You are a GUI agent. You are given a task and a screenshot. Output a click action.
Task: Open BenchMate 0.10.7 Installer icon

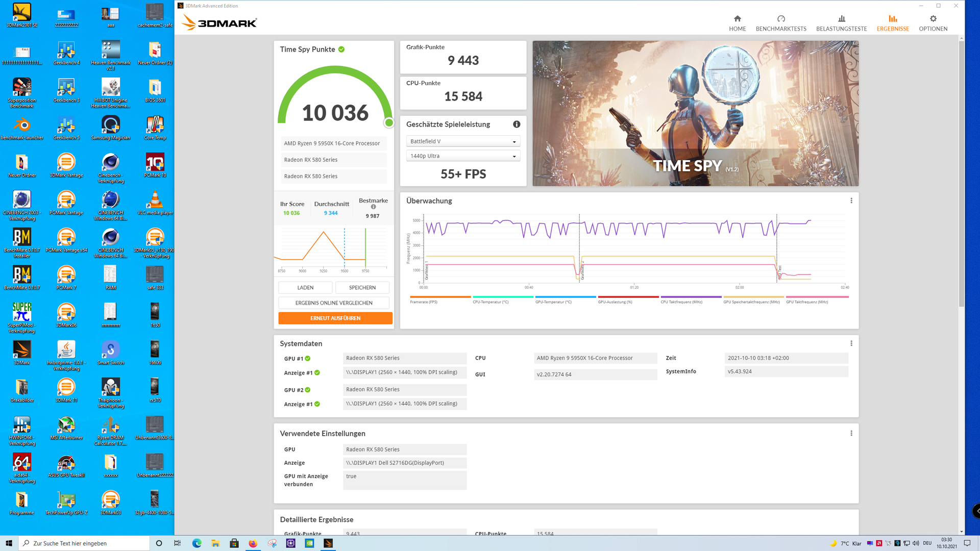(22, 243)
